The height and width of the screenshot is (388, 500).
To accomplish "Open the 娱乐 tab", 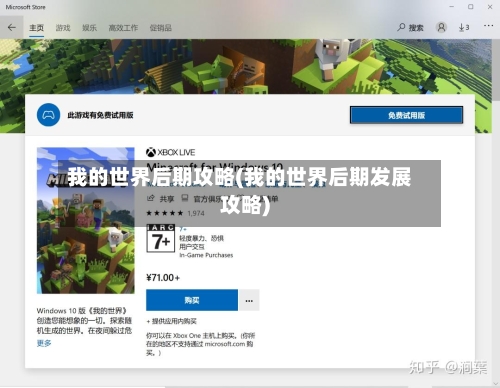I will [89, 28].
